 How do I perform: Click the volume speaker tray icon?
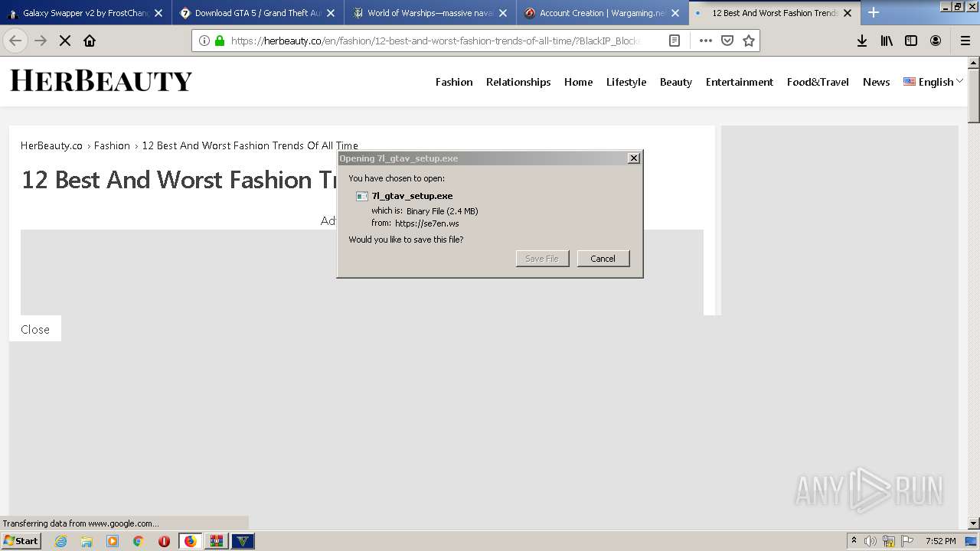871,541
